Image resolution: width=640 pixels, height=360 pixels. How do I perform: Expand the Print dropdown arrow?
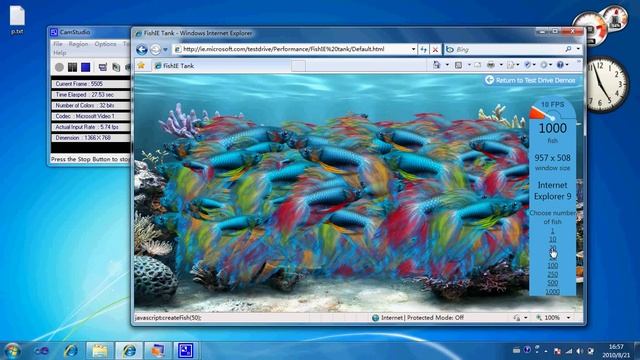click(x=501, y=65)
